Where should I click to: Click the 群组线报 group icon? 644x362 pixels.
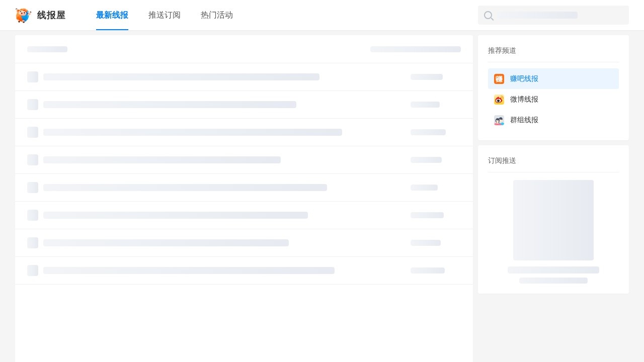tap(499, 120)
